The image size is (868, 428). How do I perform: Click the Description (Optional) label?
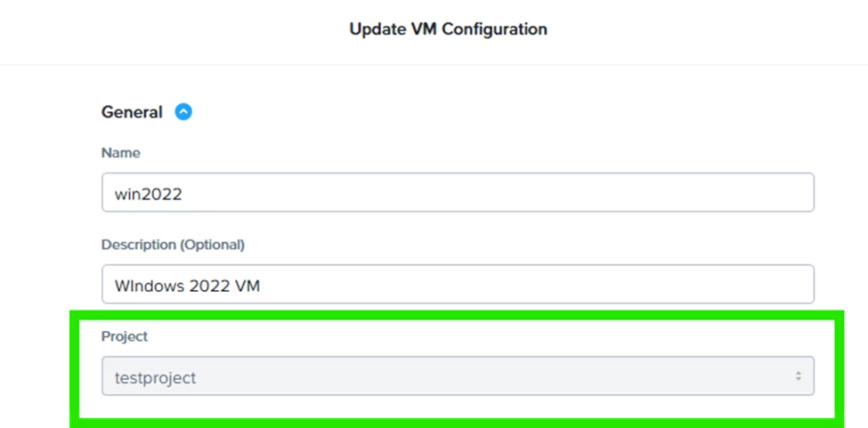tap(173, 244)
